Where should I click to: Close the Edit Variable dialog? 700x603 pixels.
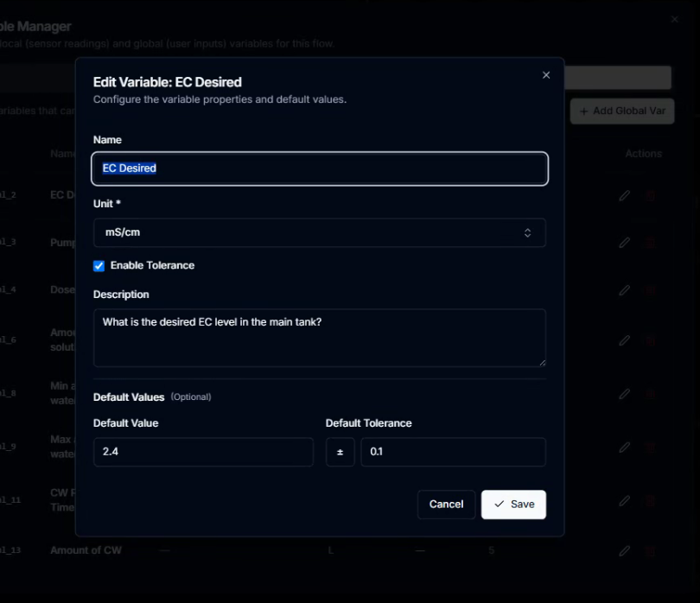point(546,75)
